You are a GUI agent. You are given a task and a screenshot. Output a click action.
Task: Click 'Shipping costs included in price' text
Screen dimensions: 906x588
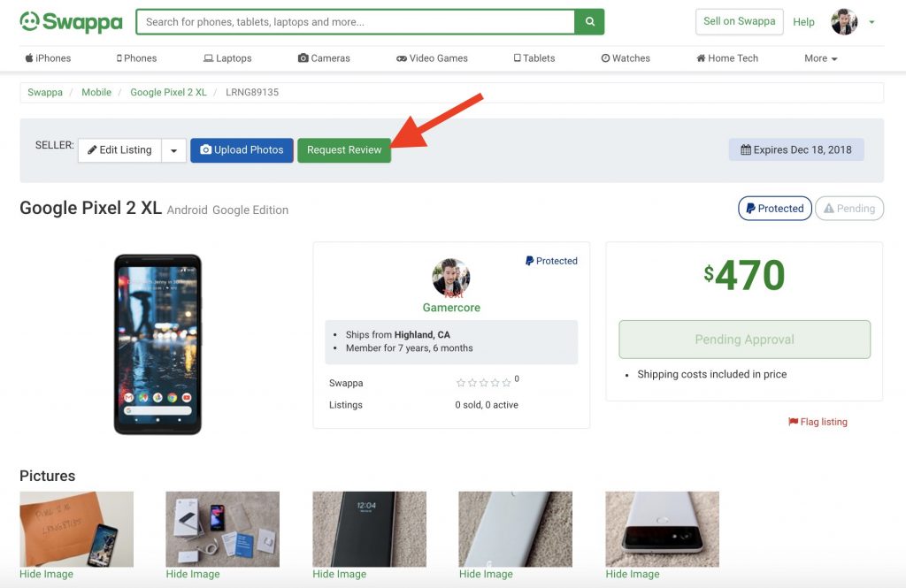tap(712, 374)
